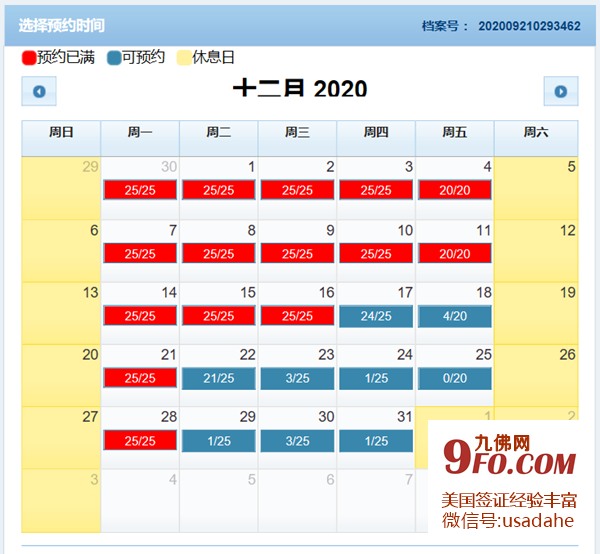Click the blue 可预约 legend swatch
The image size is (600, 554).
click(x=113, y=58)
